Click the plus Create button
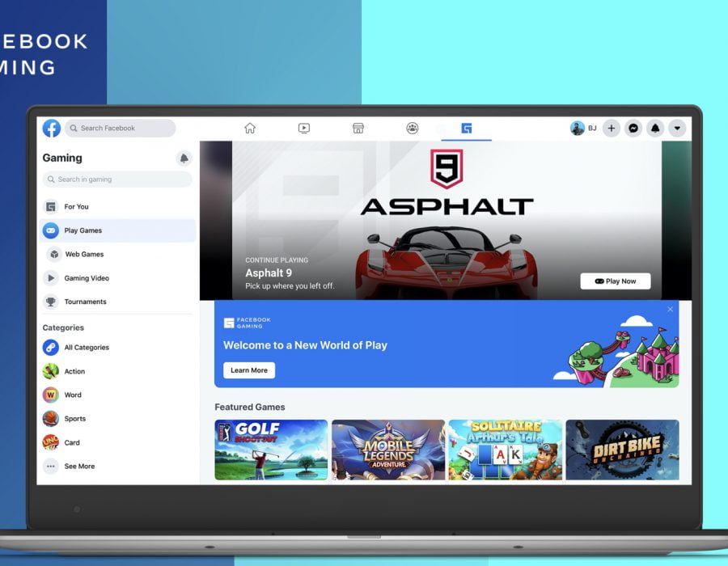This screenshot has height=566, width=728. (612, 129)
